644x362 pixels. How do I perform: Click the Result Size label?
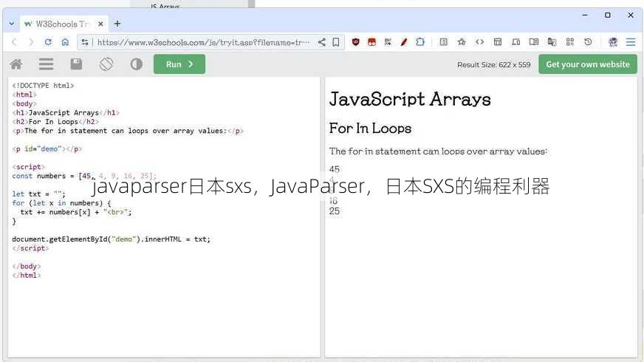pos(493,64)
